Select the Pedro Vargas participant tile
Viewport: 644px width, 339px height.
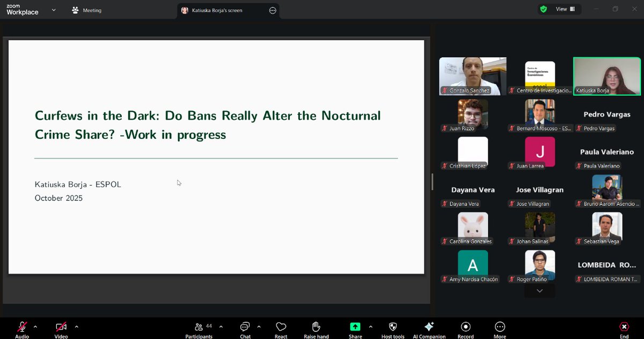point(607,114)
